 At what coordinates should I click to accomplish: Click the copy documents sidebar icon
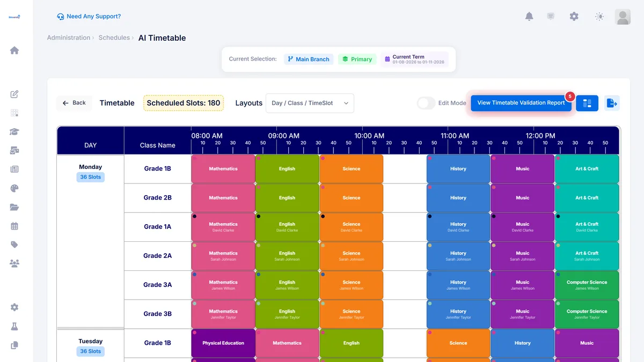pyautogui.click(x=14, y=345)
